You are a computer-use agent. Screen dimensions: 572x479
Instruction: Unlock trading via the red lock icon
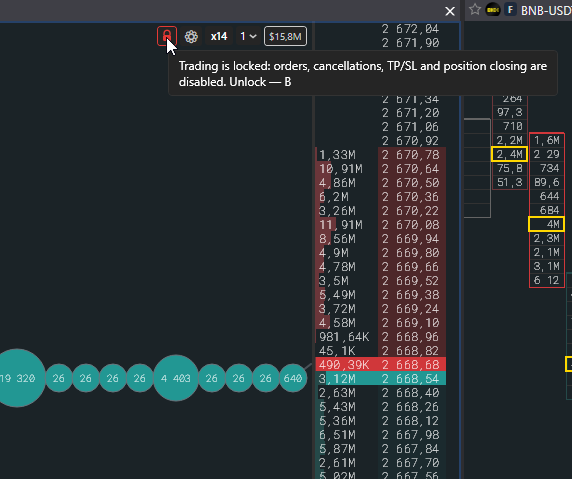tap(167, 36)
